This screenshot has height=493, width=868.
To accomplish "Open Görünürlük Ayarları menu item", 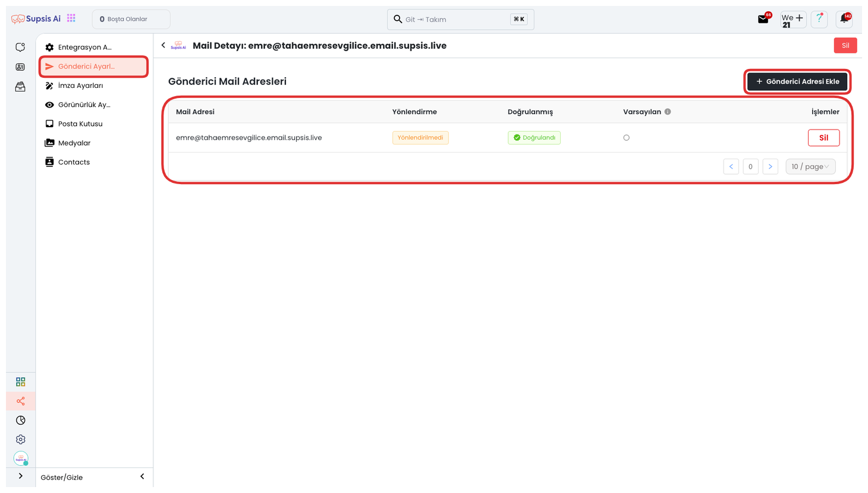I will tap(84, 105).
